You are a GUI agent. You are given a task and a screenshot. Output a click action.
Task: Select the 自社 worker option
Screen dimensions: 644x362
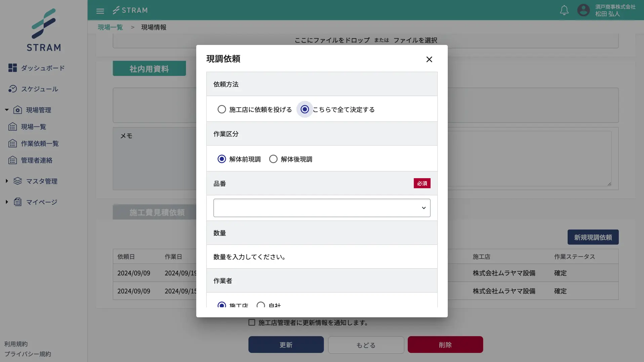point(261,305)
